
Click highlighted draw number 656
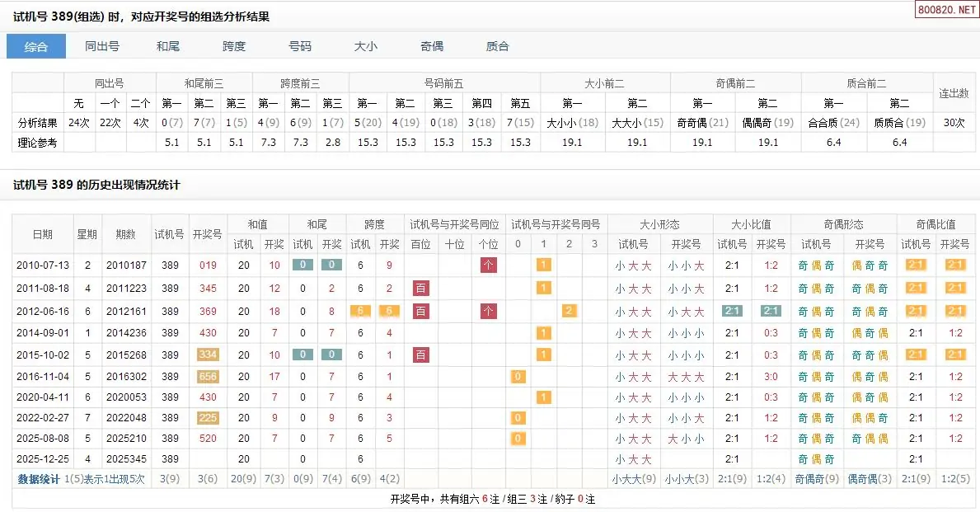tap(207, 377)
